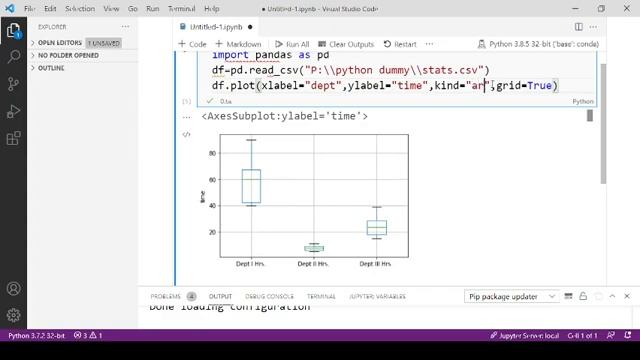Open the Terminal menu

point(181,9)
